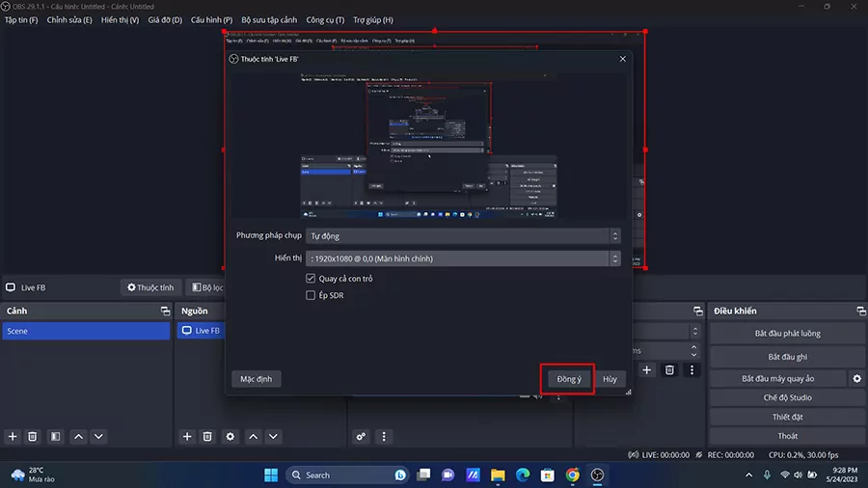Click Bắt đầu máy quay ảo button

coord(777,378)
